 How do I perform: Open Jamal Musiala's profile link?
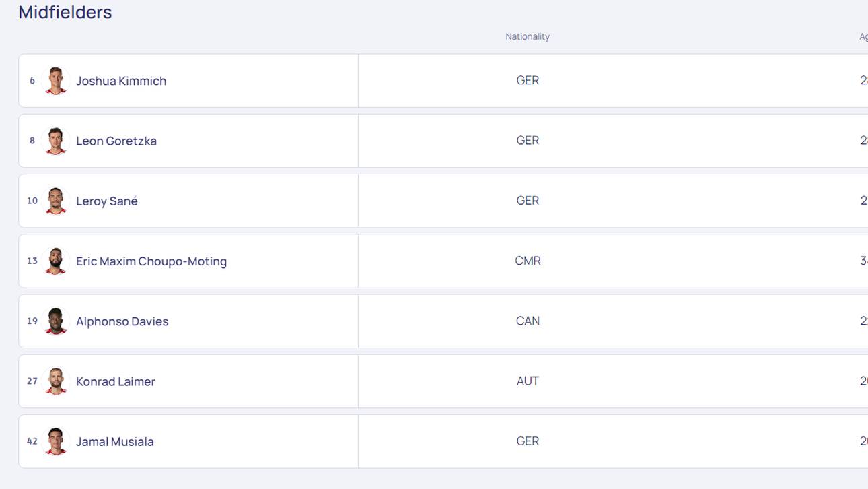[115, 442]
